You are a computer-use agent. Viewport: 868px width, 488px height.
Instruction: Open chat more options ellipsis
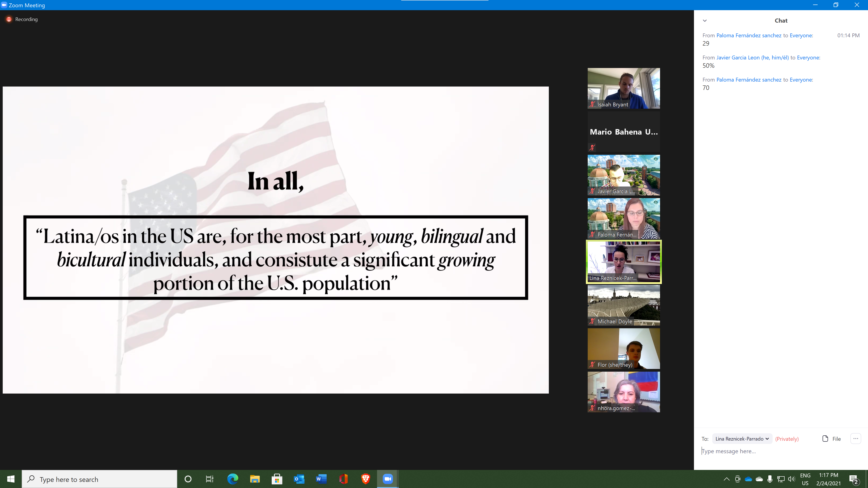click(x=856, y=439)
